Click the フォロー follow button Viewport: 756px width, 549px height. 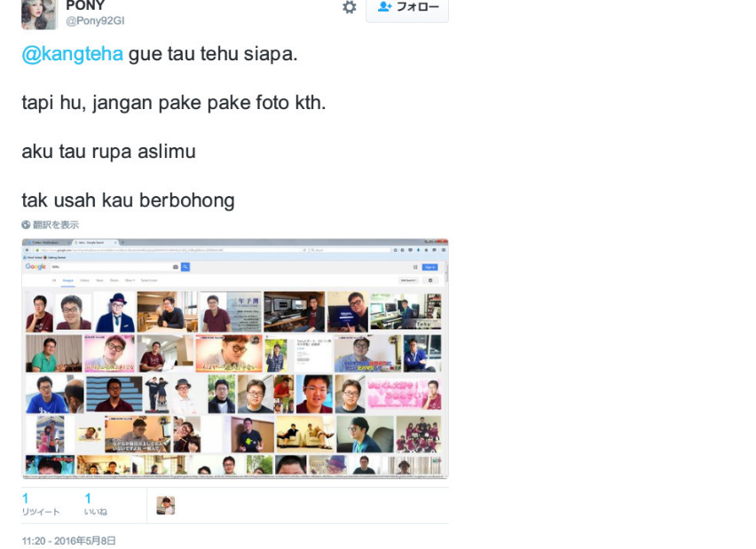pos(407,8)
